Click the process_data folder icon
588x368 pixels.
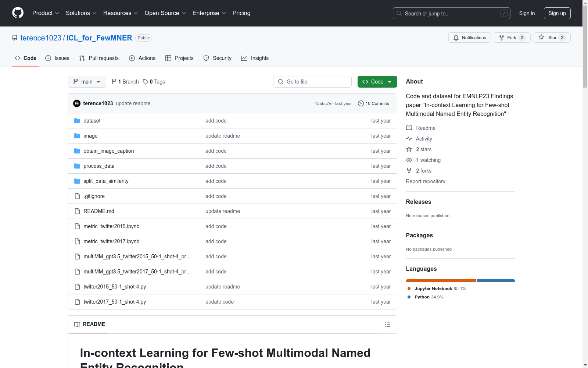(77, 166)
